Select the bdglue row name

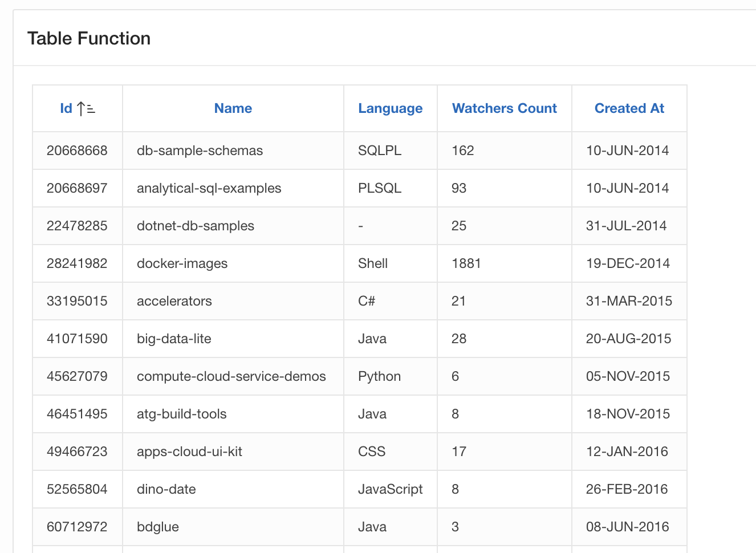pos(157,527)
